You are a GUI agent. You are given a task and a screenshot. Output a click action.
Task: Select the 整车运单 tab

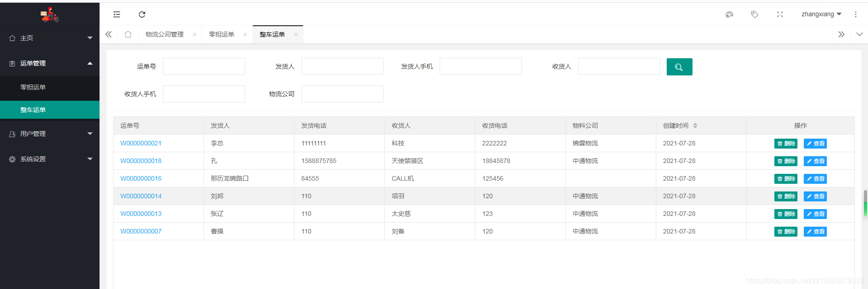[272, 34]
